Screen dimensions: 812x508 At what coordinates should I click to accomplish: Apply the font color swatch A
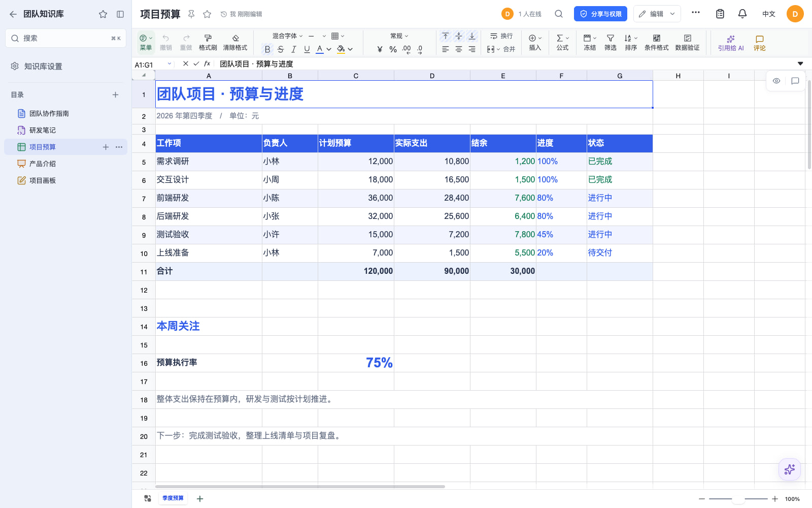[320, 49]
